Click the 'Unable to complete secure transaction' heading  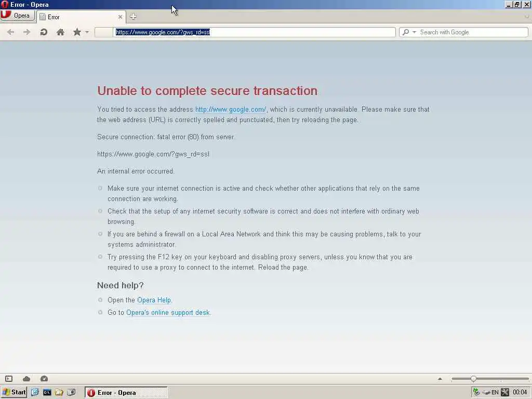pyautogui.click(x=207, y=90)
